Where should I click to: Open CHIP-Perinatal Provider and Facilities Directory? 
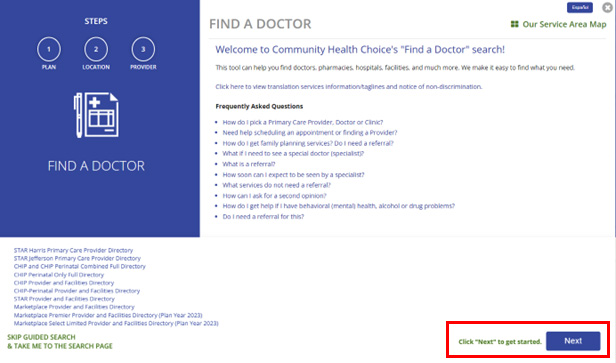tap(77, 291)
